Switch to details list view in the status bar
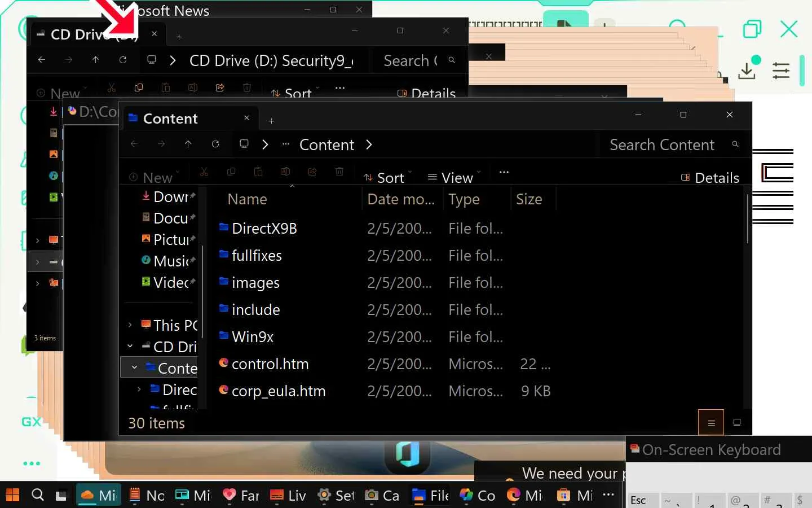 (711, 422)
